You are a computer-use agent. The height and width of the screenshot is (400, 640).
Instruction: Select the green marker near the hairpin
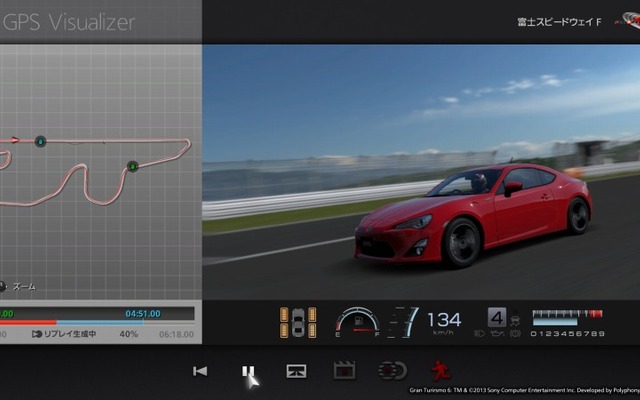coord(133,166)
